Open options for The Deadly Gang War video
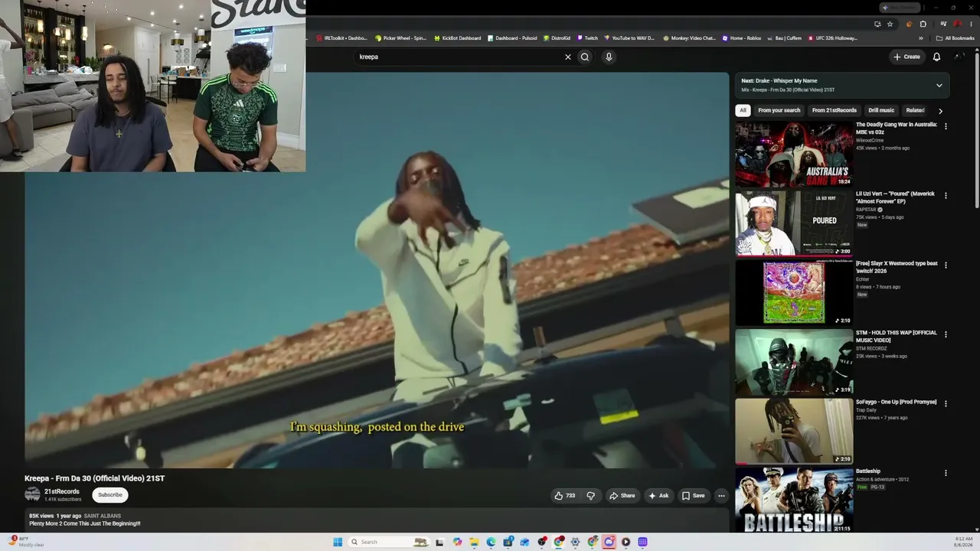The image size is (980, 551). click(946, 126)
